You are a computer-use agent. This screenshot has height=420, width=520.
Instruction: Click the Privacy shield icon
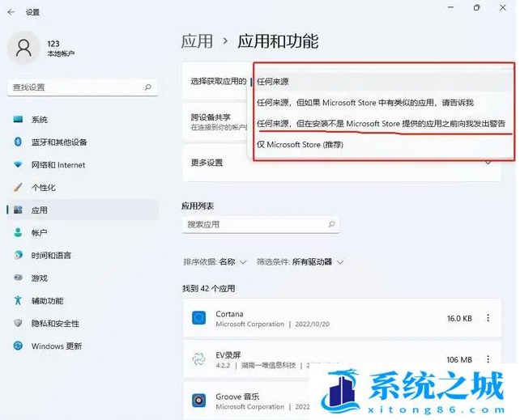tap(18, 323)
